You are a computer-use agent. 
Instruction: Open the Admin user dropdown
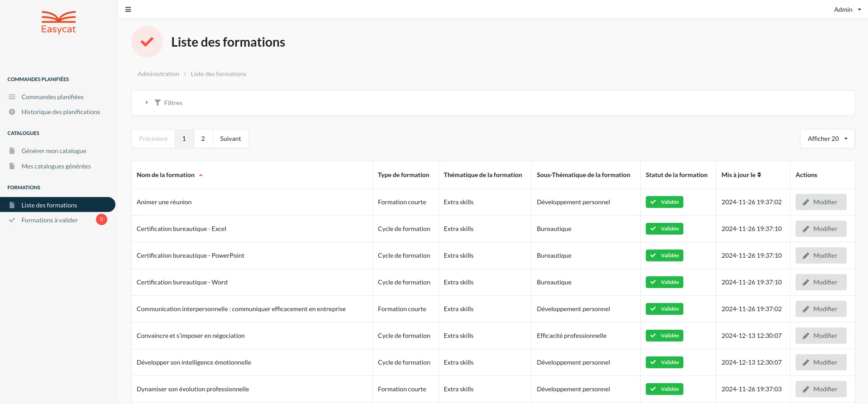click(x=847, y=10)
